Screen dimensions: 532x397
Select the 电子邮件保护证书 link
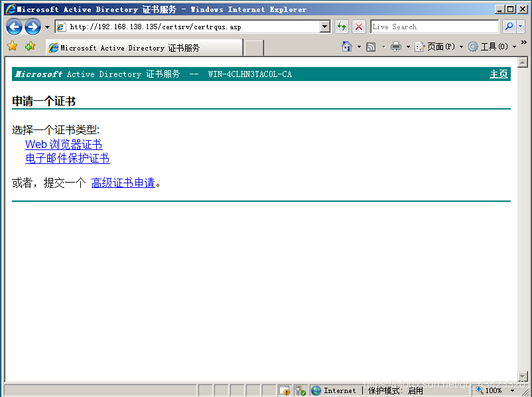coord(68,158)
